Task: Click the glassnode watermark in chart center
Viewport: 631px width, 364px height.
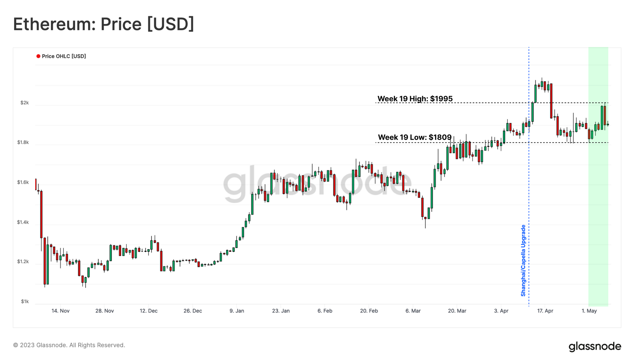Action: pyautogui.click(x=317, y=184)
